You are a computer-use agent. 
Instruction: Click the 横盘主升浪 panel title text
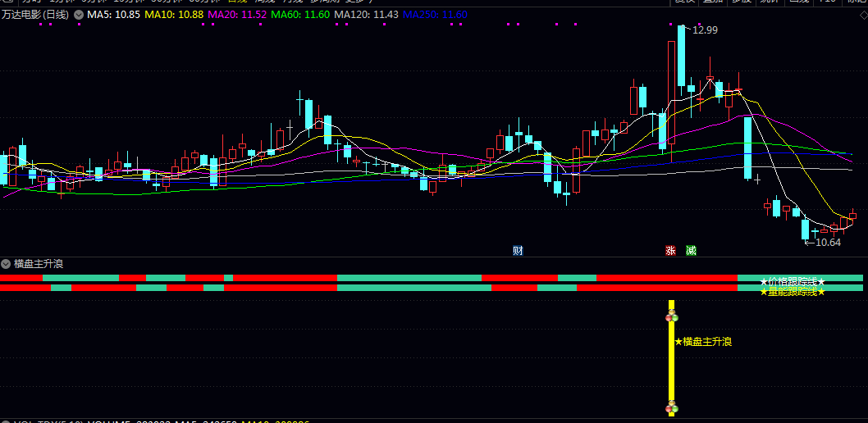(39, 264)
